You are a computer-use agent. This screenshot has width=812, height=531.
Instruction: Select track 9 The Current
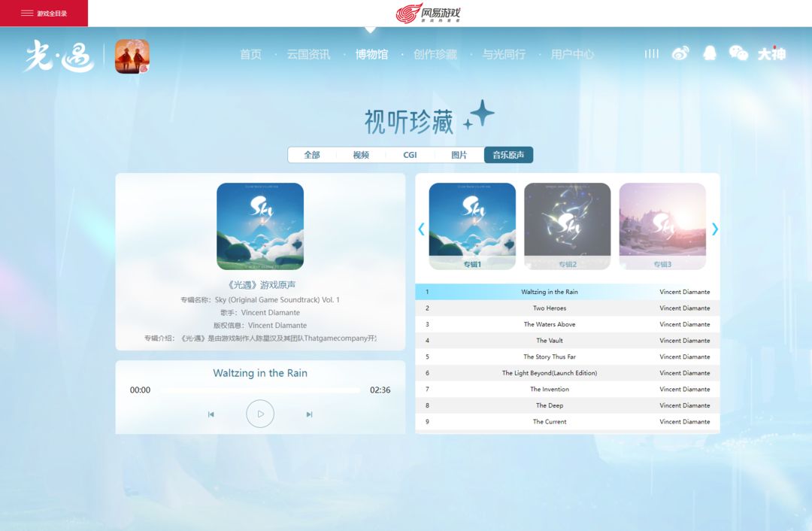(567, 422)
